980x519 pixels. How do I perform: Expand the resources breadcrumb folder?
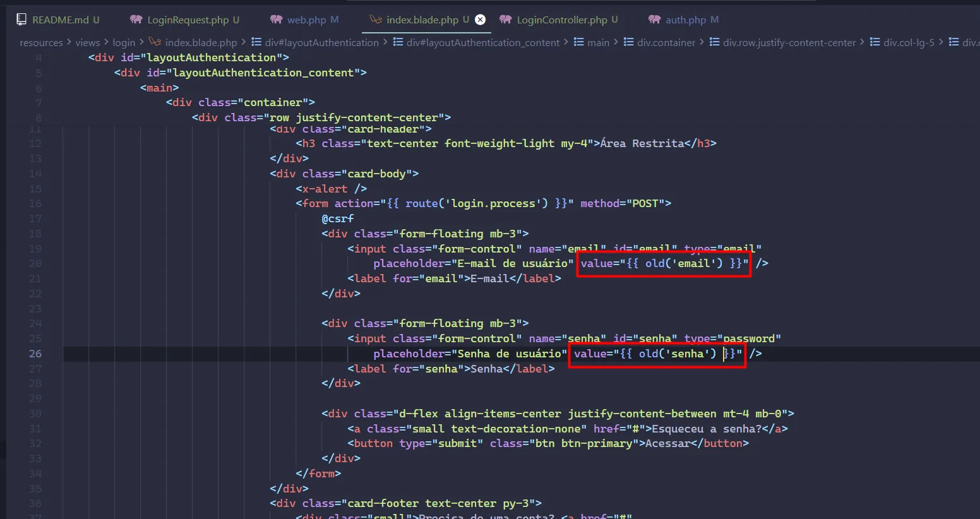(x=41, y=42)
